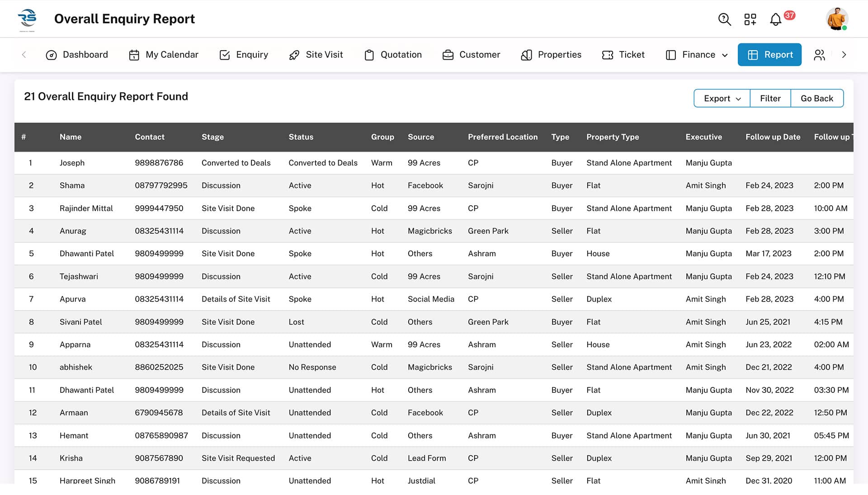Sort by Name column header
The image size is (868, 495).
71,137
